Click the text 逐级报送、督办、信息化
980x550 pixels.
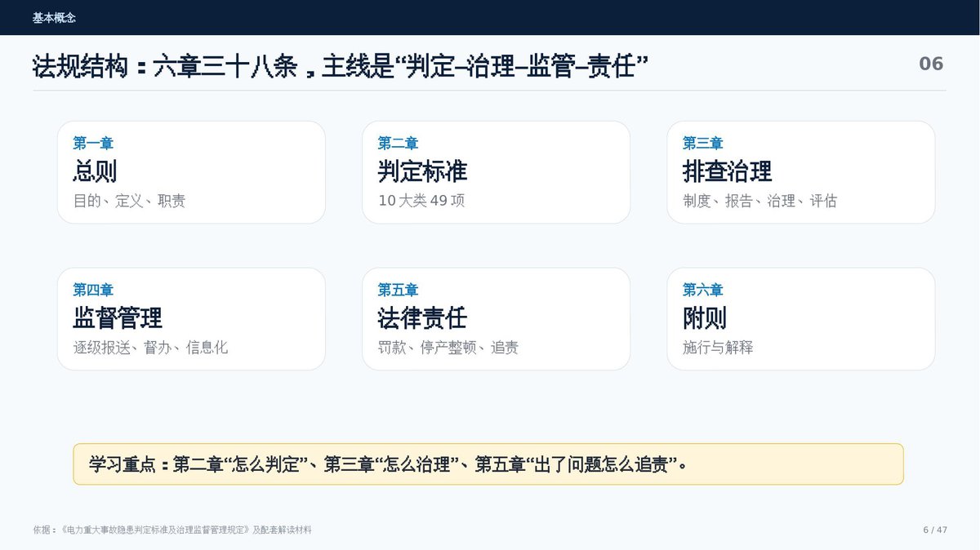tap(150, 348)
